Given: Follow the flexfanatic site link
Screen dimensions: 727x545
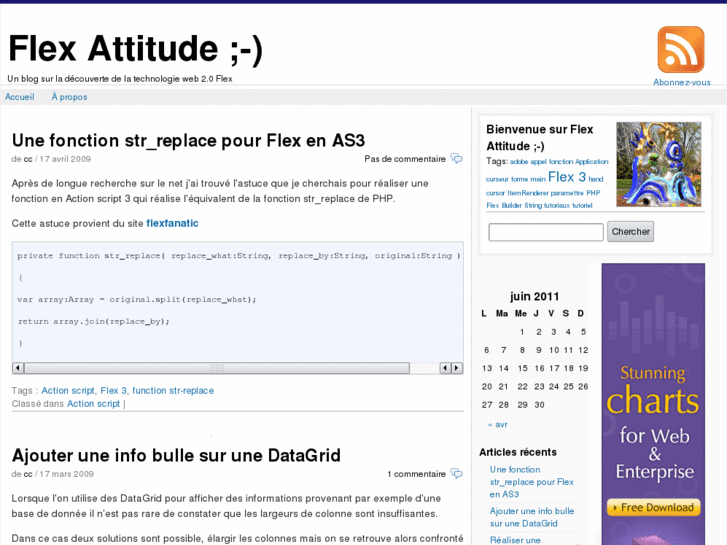Looking at the screenshot, I should point(172,224).
